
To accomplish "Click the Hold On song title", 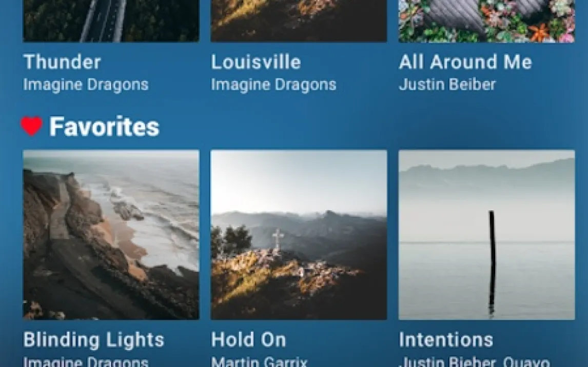I will [x=249, y=340].
